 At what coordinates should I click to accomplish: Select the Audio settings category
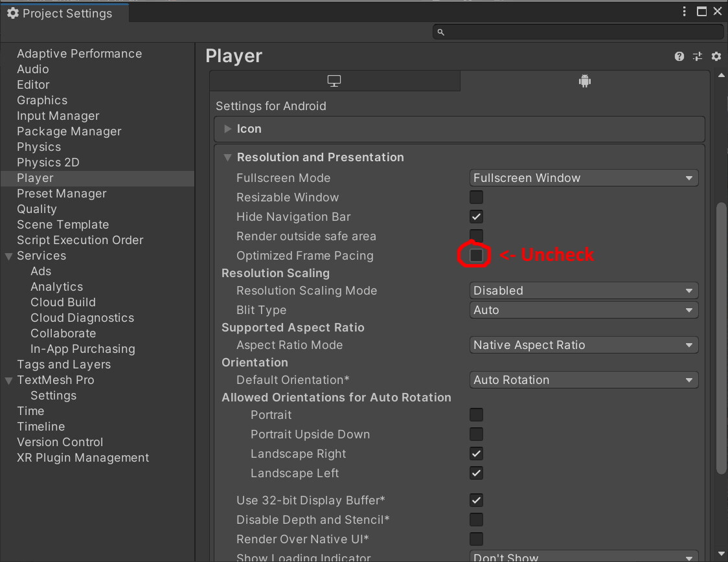coord(33,69)
